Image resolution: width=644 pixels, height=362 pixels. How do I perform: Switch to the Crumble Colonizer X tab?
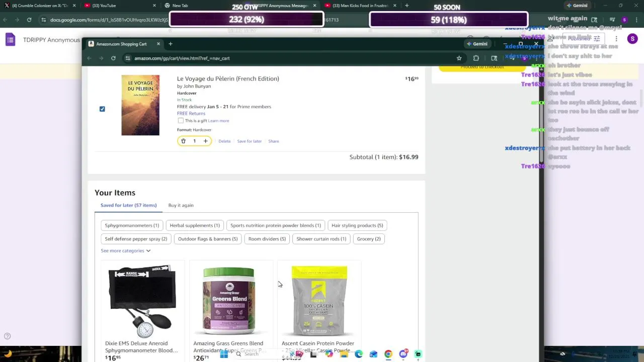[x=40, y=6]
